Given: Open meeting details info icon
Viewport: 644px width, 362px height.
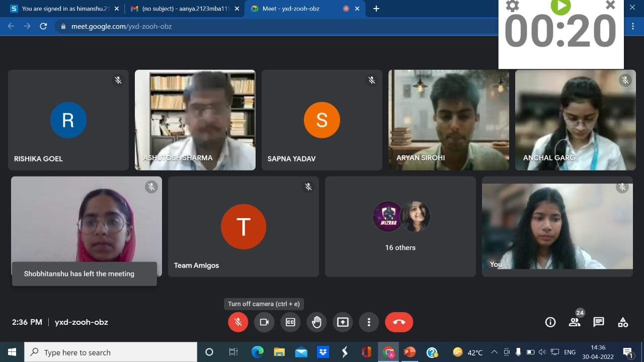Looking at the screenshot, I should [x=550, y=322].
